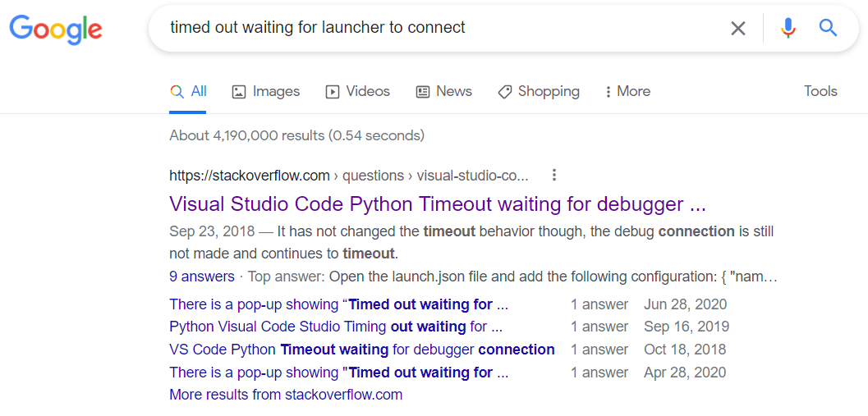Click the 'Sep 23, 2018' snippet date
Image resolution: width=868 pixels, height=416 pixels.
(212, 231)
